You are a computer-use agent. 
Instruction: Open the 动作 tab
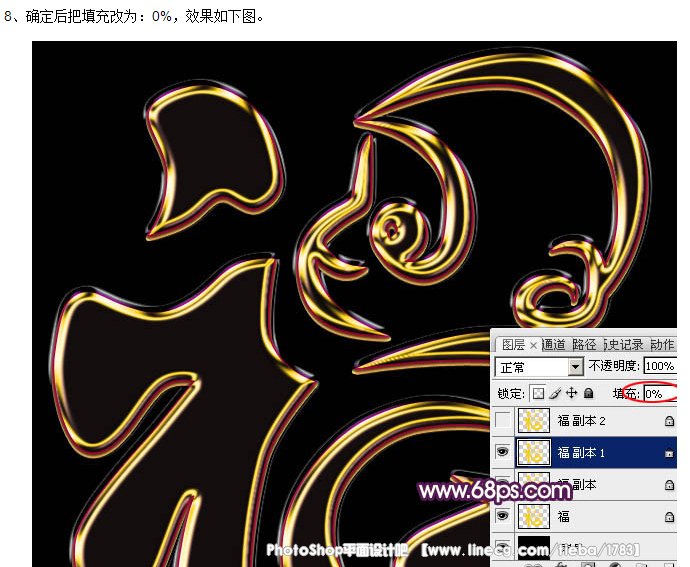(x=661, y=345)
